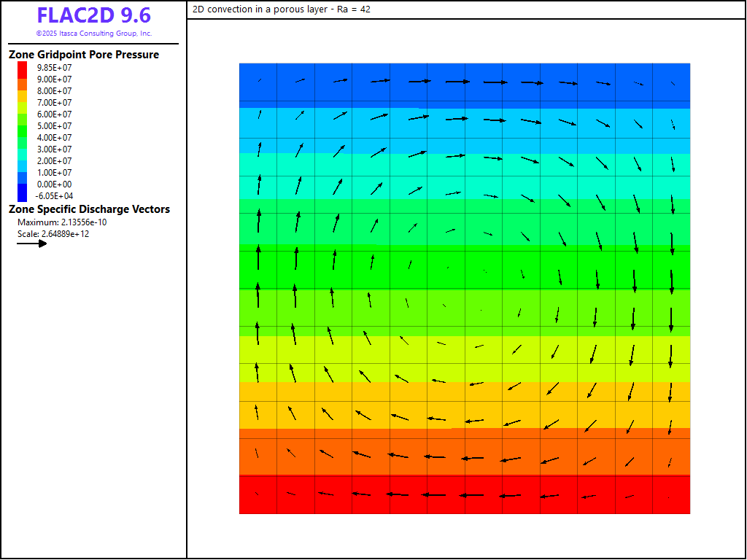The width and height of the screenshot is (747, 560).
Task: Select the 5.00E+07 legend label
Action: (x=55, y=126)
